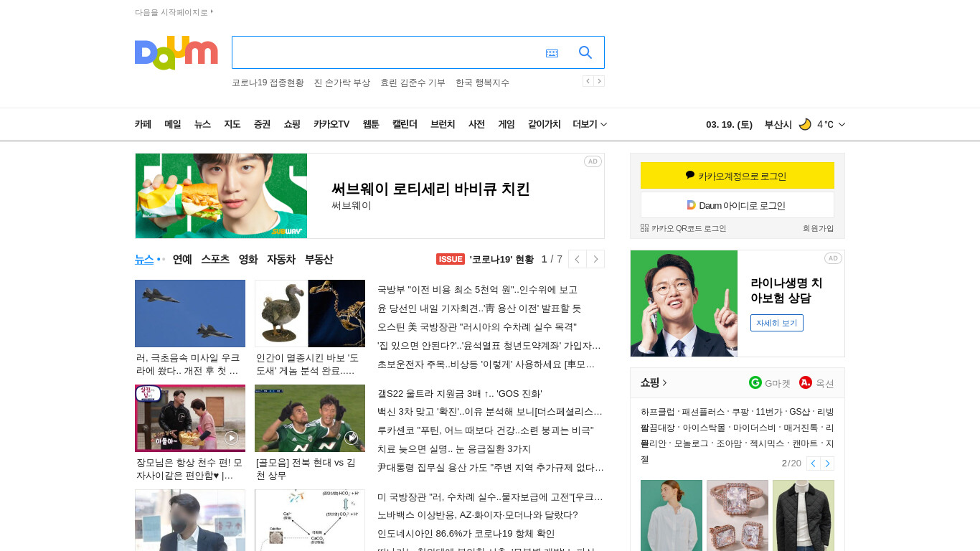Image resolution: width=980 pixels, height=551 pixels.
Task: Open the 게임 menu
Action: [507, 124]
